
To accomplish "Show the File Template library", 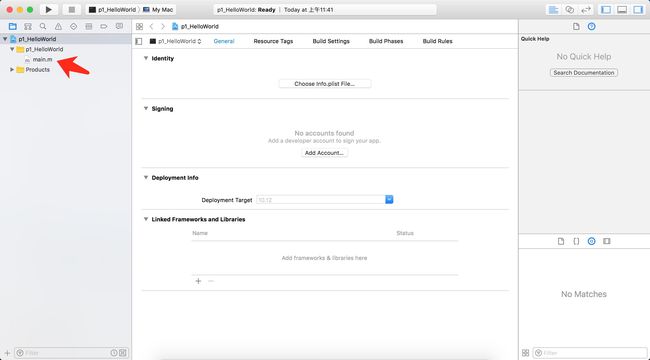I will (x=561, y=241).
